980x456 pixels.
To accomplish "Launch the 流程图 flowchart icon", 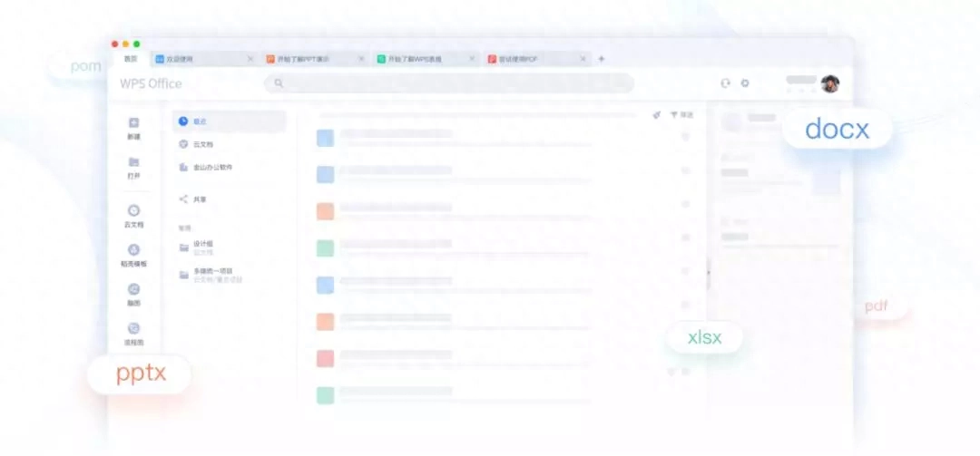I will tap(133, 328).
